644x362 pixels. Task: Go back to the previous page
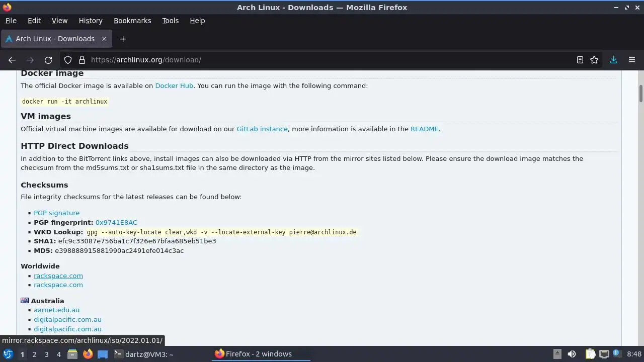click(x=12, y=60)
